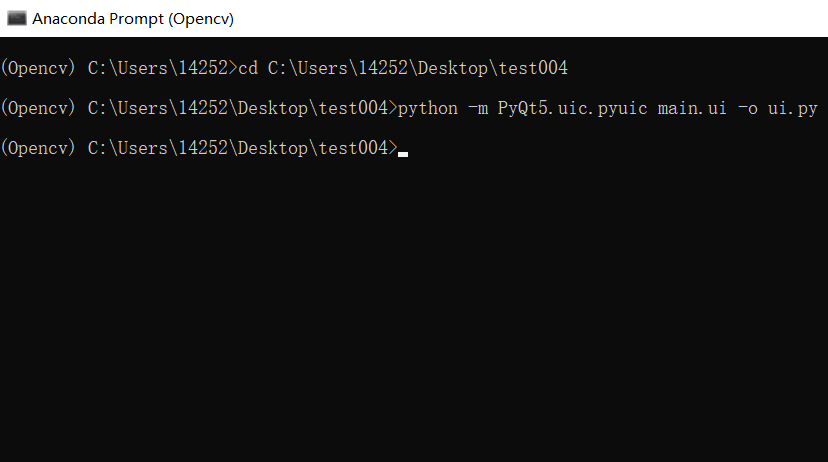828x462 pixels.
Task: Click the second line prompt path ending test004
Action: tap(238, 108)
